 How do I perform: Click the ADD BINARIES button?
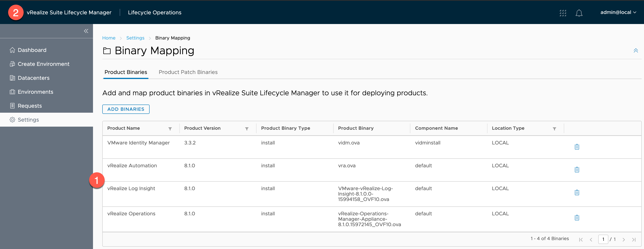click(x=126, y=109)
